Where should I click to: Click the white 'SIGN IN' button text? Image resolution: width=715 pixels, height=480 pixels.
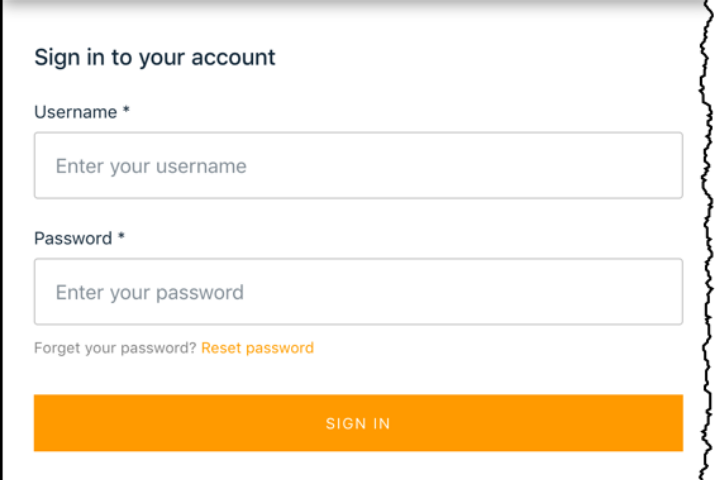pyautogui.click(x=358, y=424)
